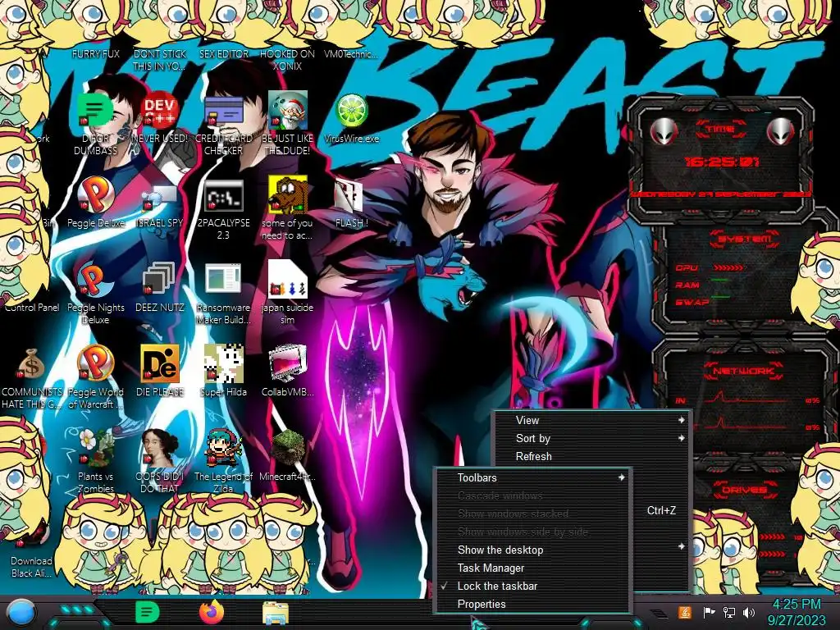Open taskbar Properties menu entry

coord(532,605)
